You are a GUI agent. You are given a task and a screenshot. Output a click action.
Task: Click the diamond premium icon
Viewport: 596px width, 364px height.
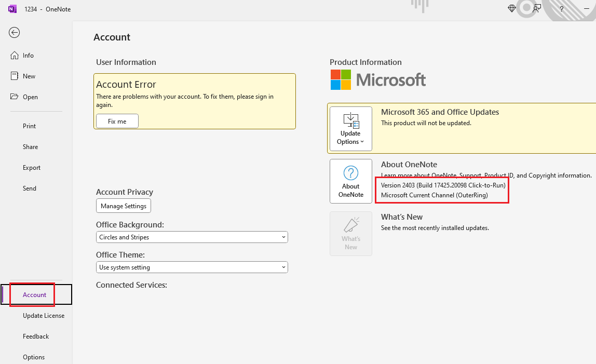pyautogui.click(x=511, y=8)
